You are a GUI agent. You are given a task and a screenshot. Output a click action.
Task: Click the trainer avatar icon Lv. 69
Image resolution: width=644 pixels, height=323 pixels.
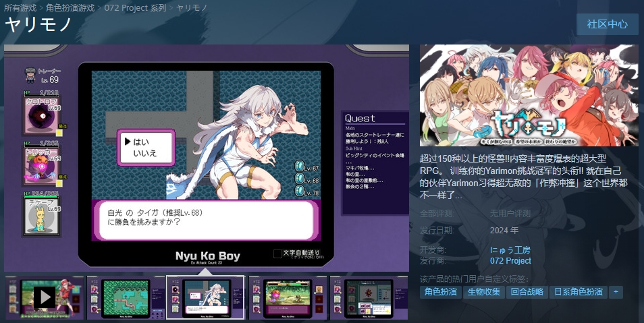pyautogui.click(x=30, y=75)
